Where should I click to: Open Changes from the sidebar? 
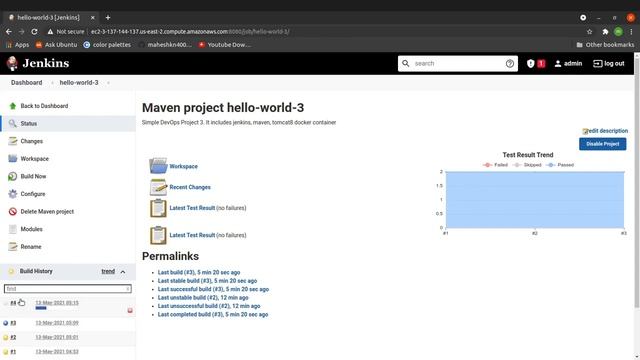[x=31, y=141]
